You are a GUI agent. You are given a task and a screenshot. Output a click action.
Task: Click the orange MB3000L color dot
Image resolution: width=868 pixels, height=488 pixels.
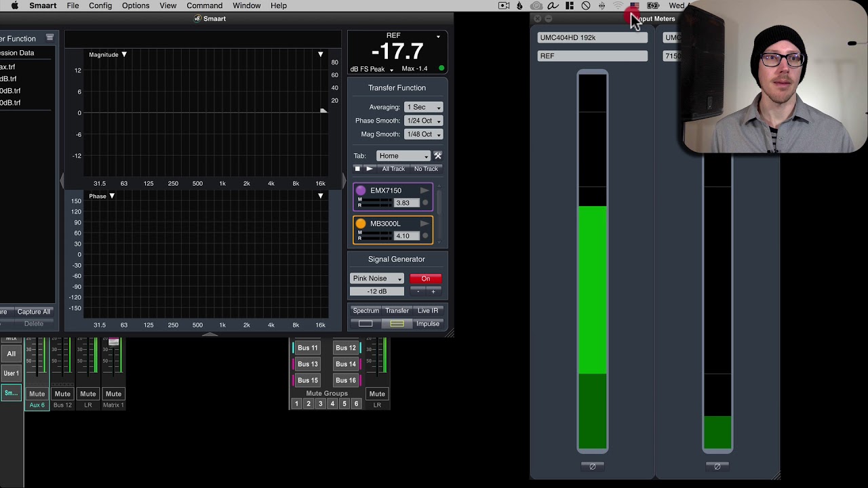tap(361, 224)
